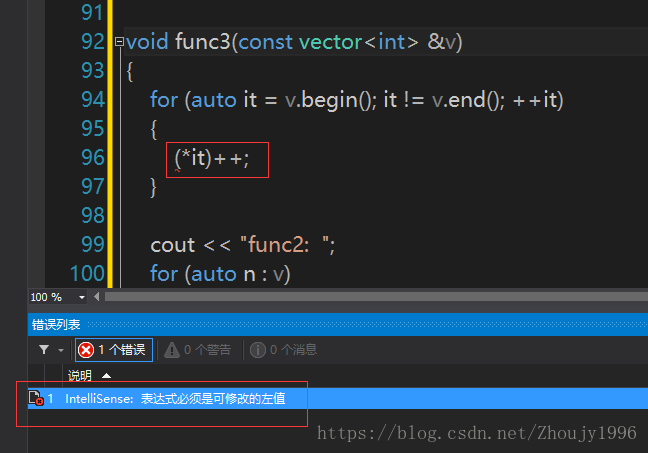Select the IntelliSense error row

(x=338, y=398)
